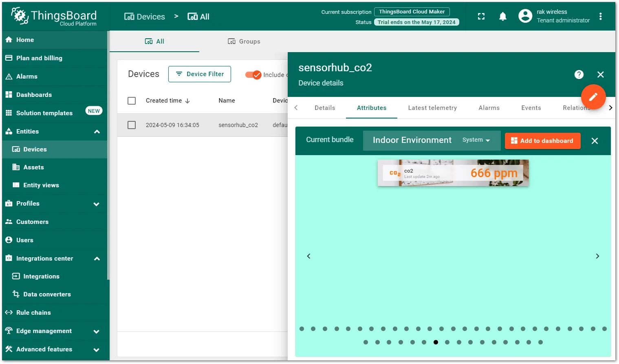
Task: Open Dashboards in the sidebar
Action: click(55, 95)
